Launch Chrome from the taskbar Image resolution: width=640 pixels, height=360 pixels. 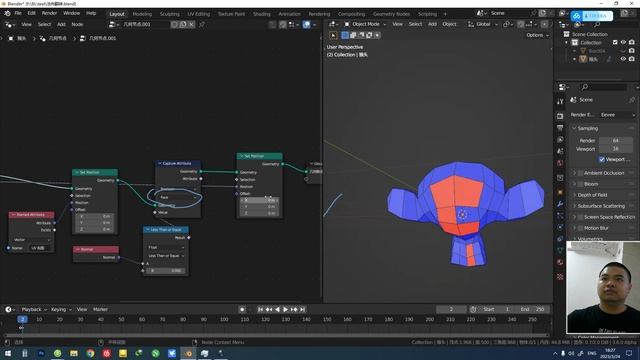pyautogui.click(x=90, y=353)
